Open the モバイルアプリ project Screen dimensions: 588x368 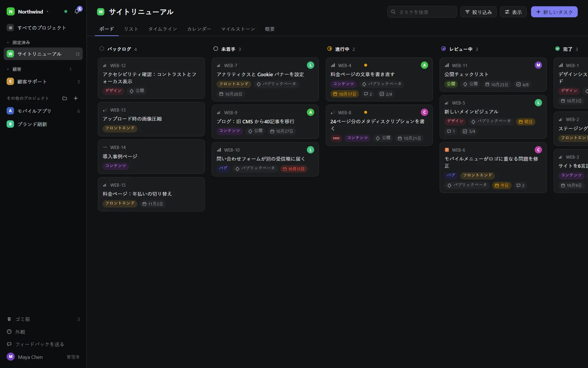coord(43,111)
